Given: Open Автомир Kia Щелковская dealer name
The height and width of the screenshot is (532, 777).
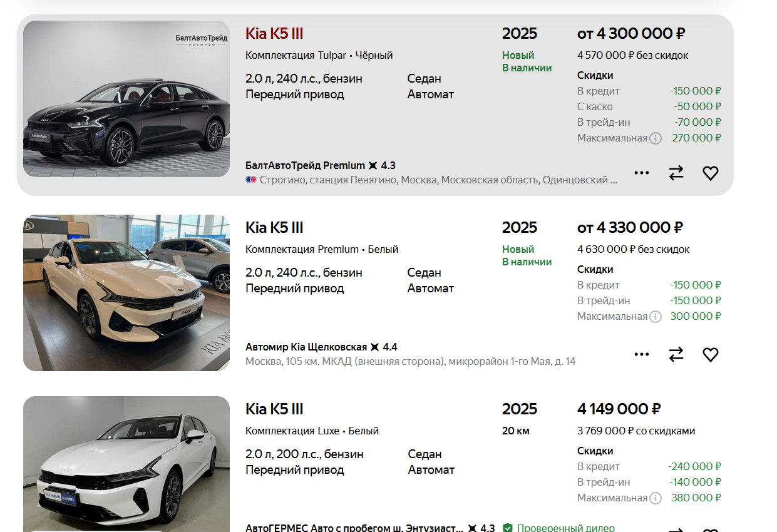Looking at the screenshot, I should 306,347.
